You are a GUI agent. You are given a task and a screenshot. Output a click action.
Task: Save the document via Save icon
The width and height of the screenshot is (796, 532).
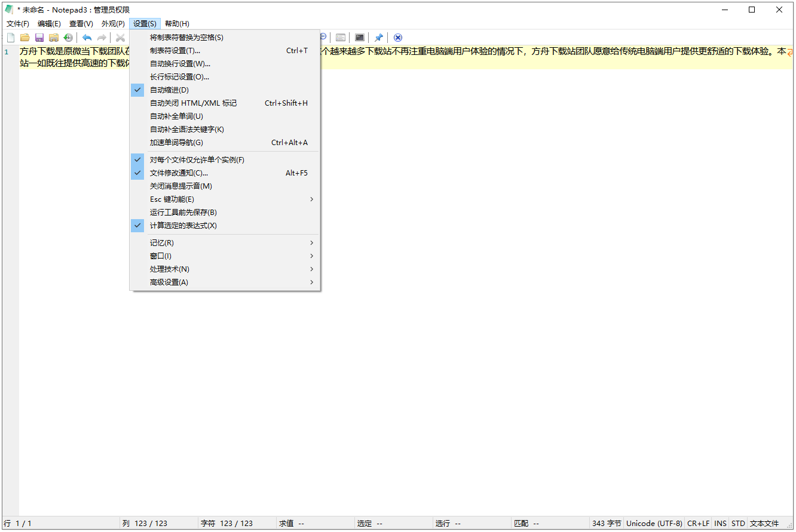coord(39,37)
